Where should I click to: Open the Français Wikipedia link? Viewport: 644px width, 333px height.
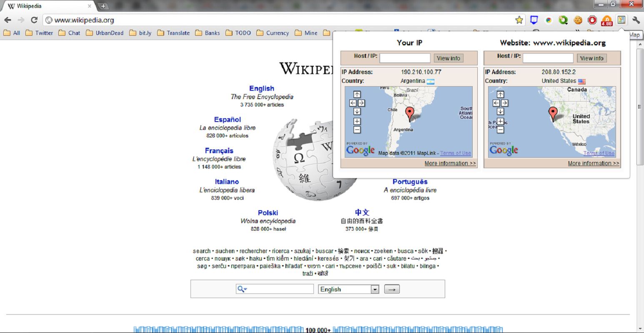(219, 151)
